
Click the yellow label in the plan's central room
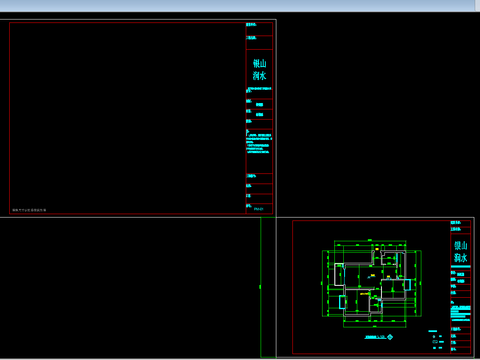[x=373, y=275]
